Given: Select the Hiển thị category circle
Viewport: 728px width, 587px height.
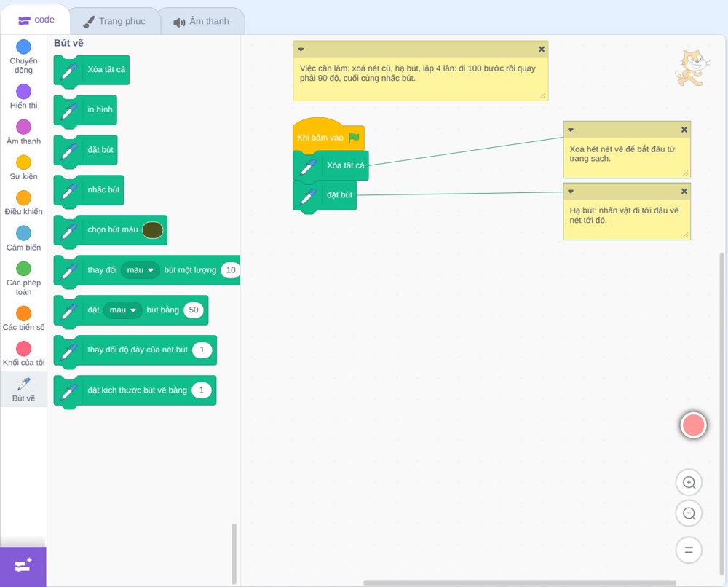Looking at the screenshot, I should pyautogui.click(x=24, y=92).
